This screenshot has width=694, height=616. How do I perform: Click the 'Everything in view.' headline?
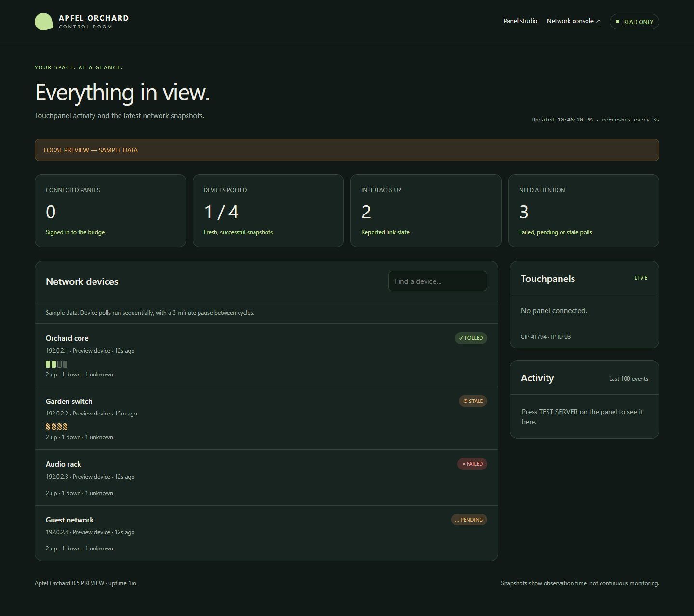coord(122,93)
